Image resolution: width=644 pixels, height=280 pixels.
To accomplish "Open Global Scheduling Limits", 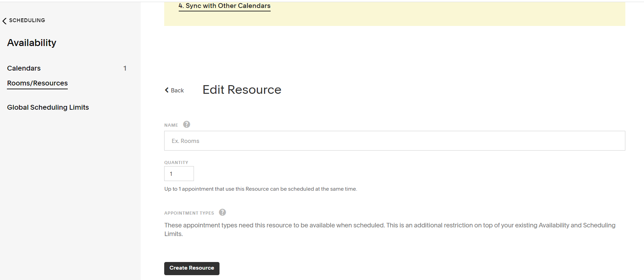I will click(x=48, y=107).
